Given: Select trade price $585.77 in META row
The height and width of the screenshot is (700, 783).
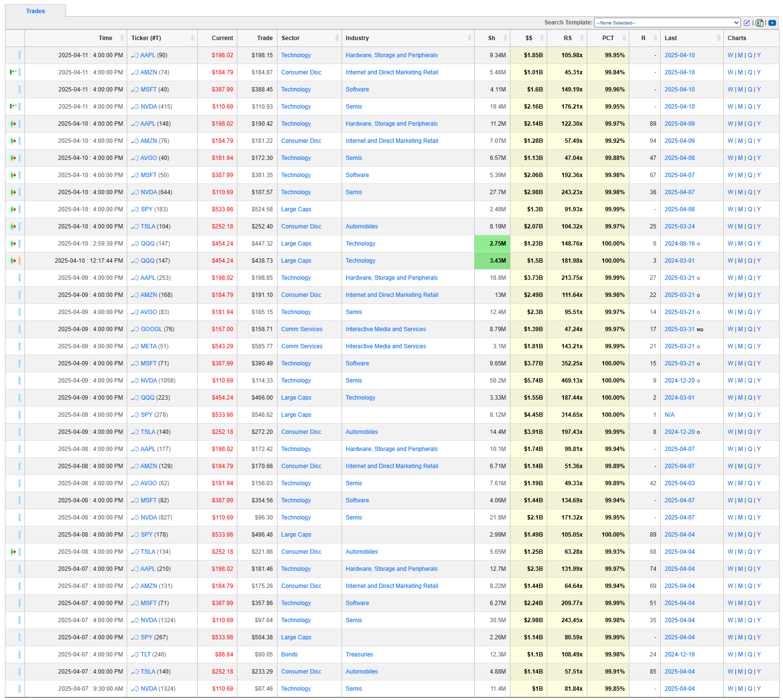Looking at the screenshot, I should click(x=262, y=346).
